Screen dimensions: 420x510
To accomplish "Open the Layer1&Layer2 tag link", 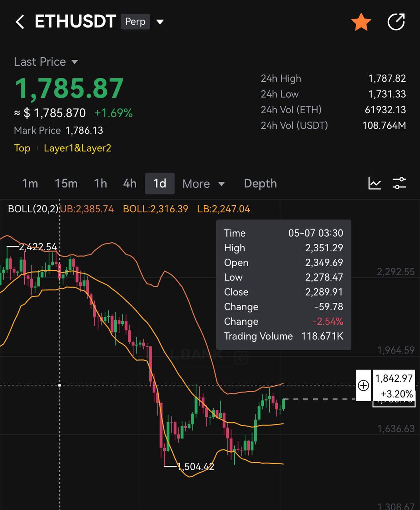I will (x=77, y=148).
